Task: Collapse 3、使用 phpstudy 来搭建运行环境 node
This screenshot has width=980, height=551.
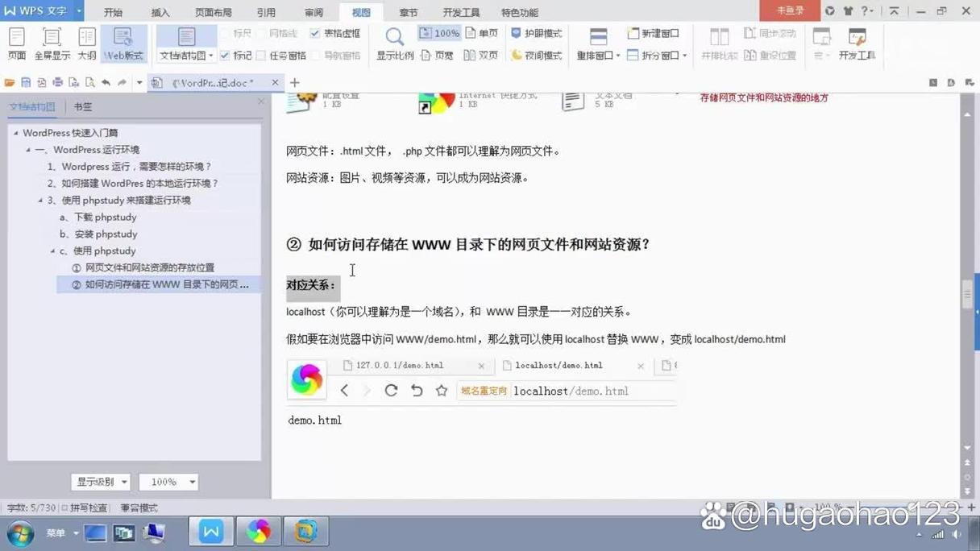Action: point(40,201)
